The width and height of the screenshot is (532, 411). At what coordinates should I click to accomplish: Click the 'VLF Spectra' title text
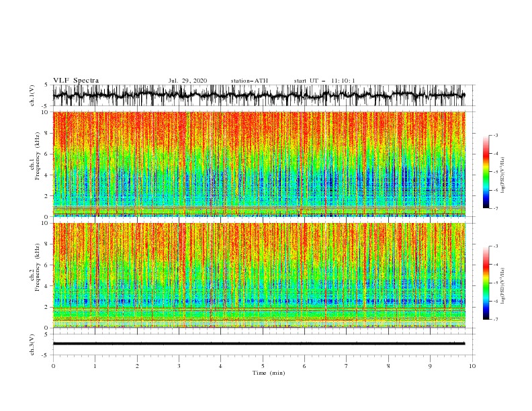pos(76,81)
